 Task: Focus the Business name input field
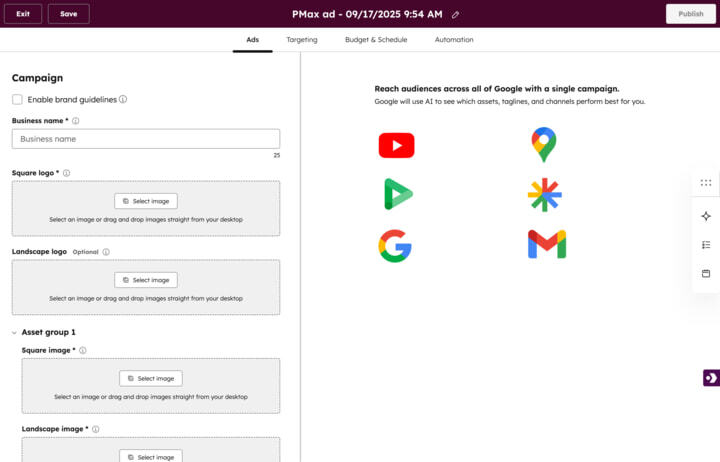point(146,139)
